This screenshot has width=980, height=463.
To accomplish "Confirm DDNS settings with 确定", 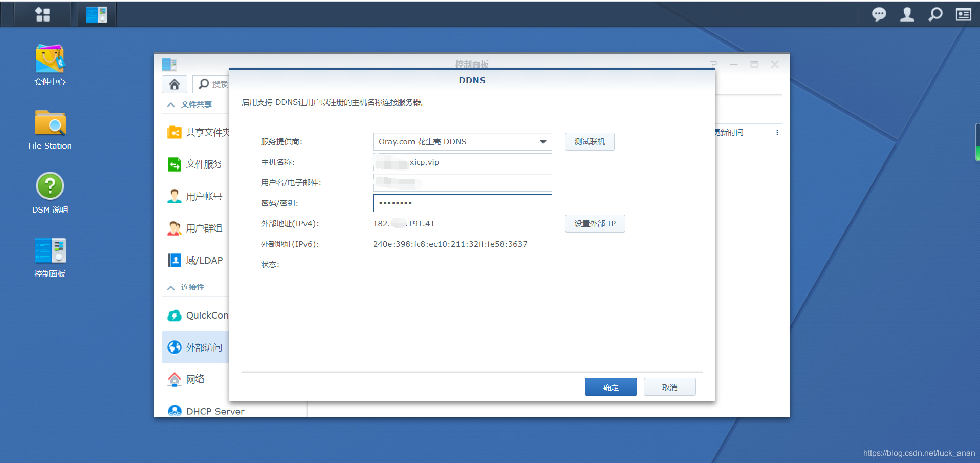I will coord(611,387).
